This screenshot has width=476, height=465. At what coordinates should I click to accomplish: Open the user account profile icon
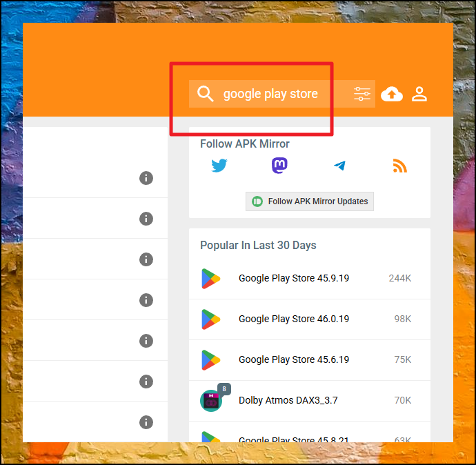(x=419, y=94)
